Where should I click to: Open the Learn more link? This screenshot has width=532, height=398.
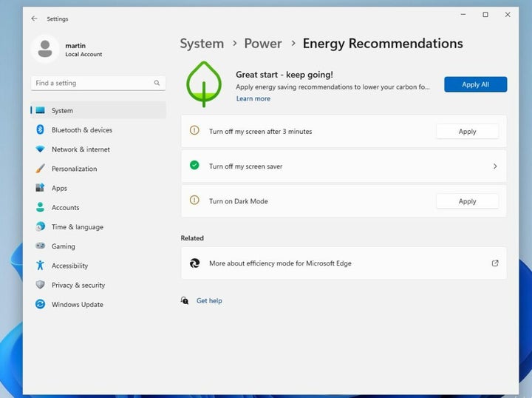coord(253,98)
